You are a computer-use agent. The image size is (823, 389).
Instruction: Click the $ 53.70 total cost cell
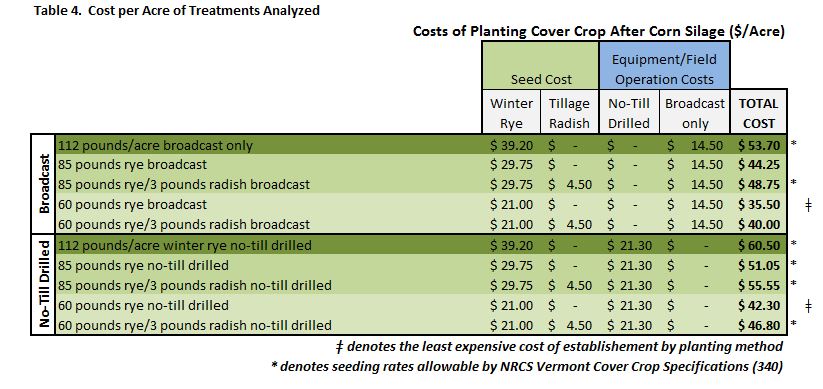[758, 145]
